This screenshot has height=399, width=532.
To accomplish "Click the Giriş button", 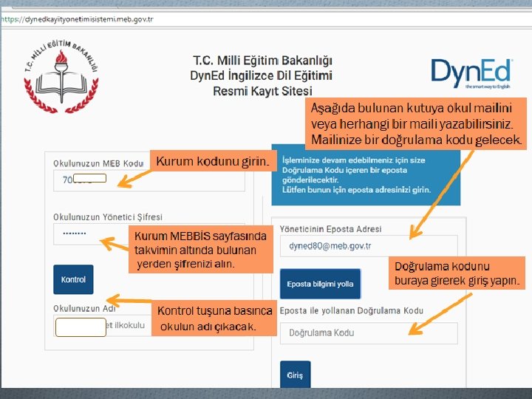I will pyautogui.click(x=295, y=375).
